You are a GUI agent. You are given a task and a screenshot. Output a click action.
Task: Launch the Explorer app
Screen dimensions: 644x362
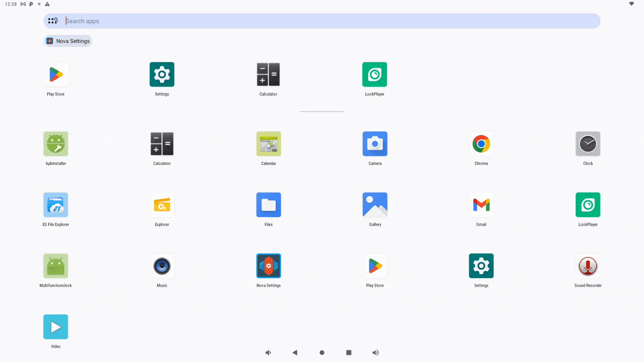tap(162, 205)
